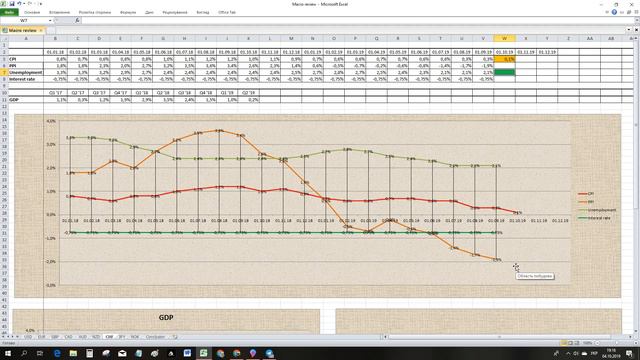Switch to the EUR sheet tab

click(x=41, y=337)
